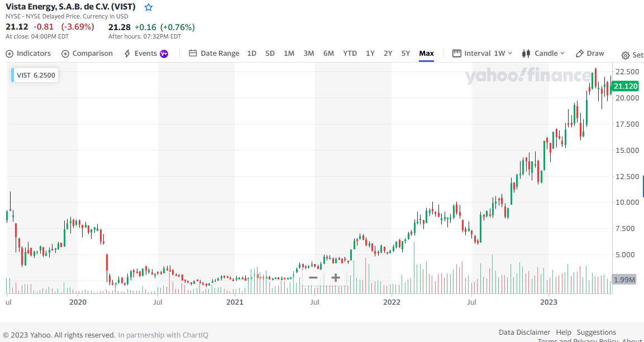The image size is (644, 342).
Task: Open the Date Range picker
Action: (214, 54)
